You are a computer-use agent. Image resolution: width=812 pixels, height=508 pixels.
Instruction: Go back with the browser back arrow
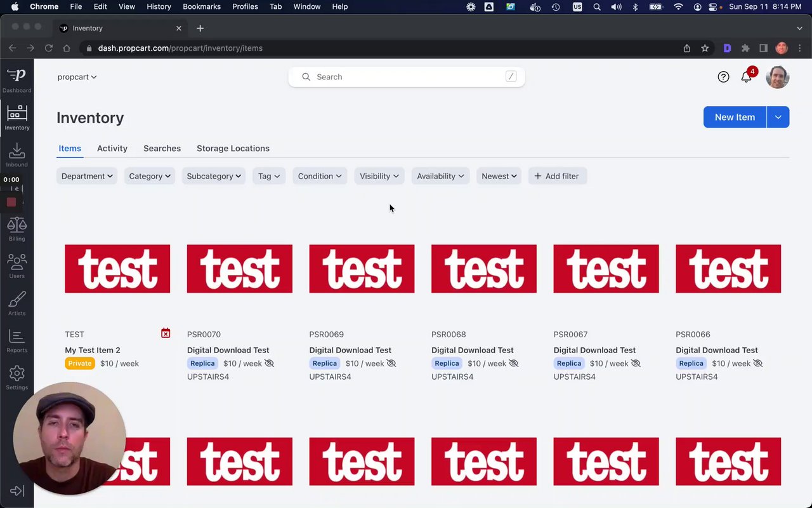click(x=13, y=48)
